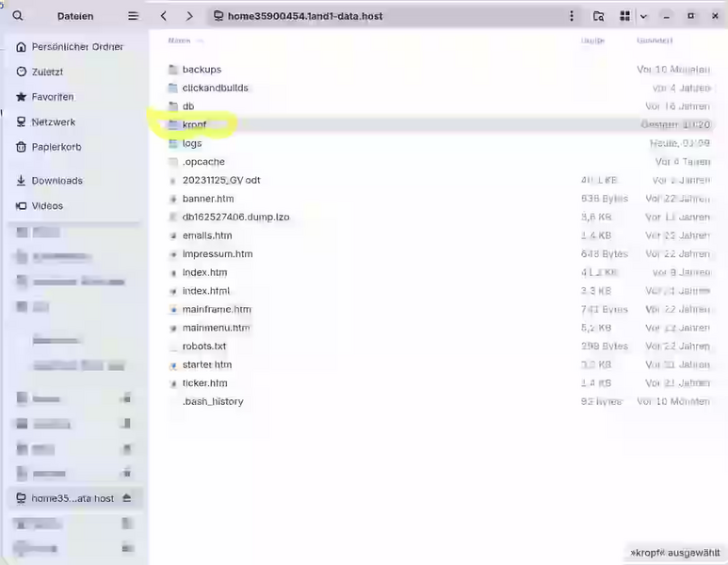Select file 20231125_GV.odt

(438, 180)
